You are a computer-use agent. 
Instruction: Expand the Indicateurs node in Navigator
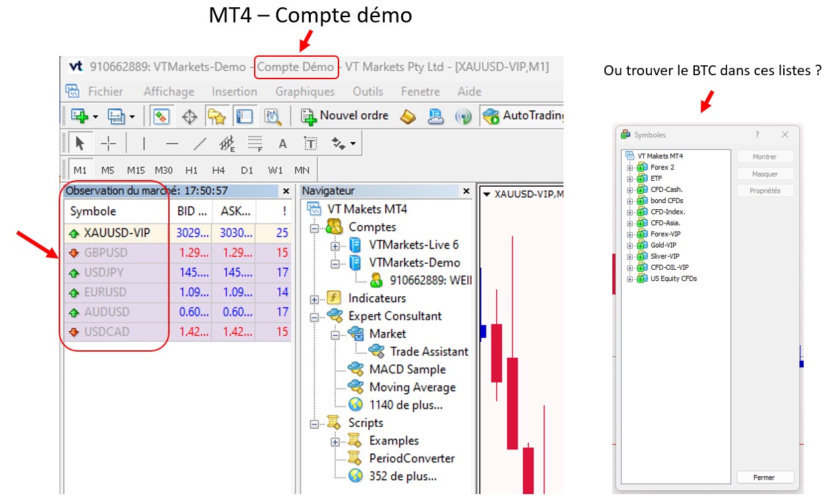314,299
